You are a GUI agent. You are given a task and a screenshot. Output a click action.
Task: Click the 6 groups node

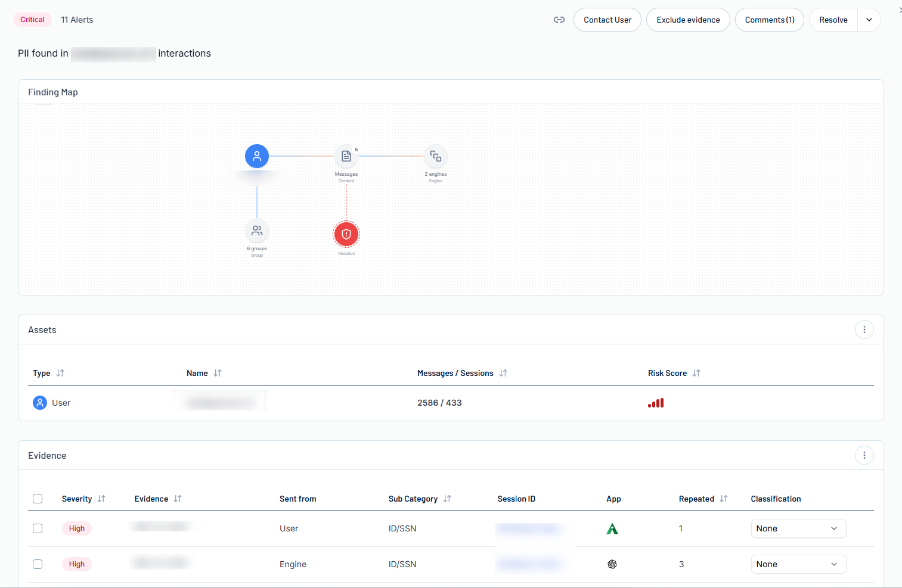pos(257,231)
